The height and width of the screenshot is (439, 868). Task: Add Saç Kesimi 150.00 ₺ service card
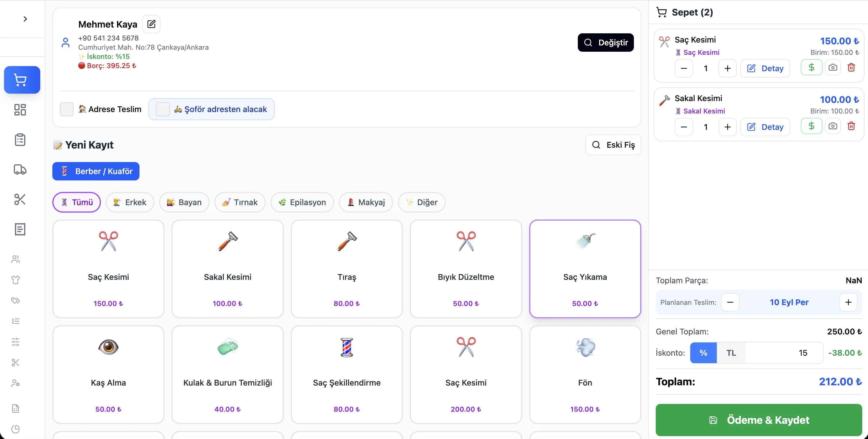coord(108,269)
